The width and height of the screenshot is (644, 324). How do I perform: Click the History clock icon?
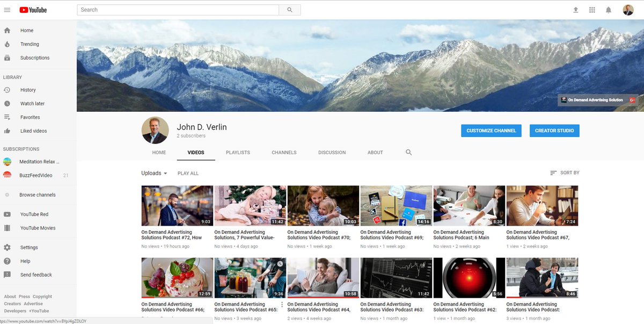pos(7,90)
